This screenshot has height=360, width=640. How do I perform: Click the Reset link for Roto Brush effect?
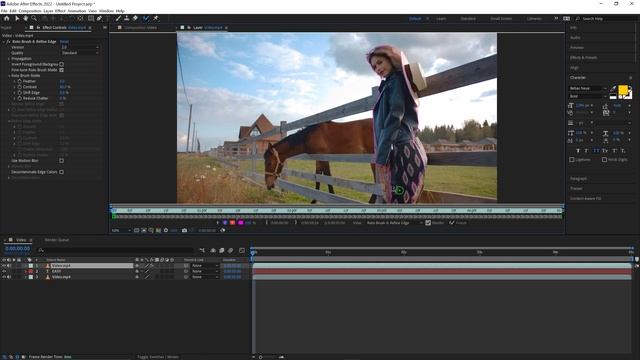(x=64, y=42)
